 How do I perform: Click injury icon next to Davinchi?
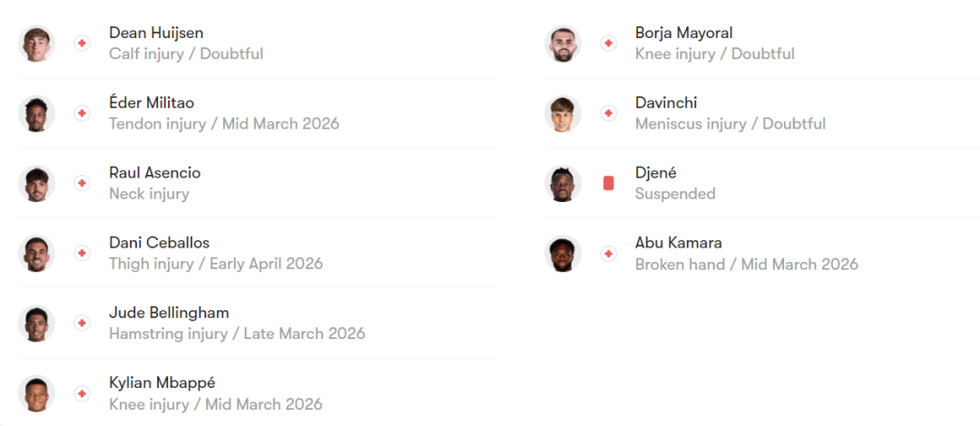tap(608, 113)
